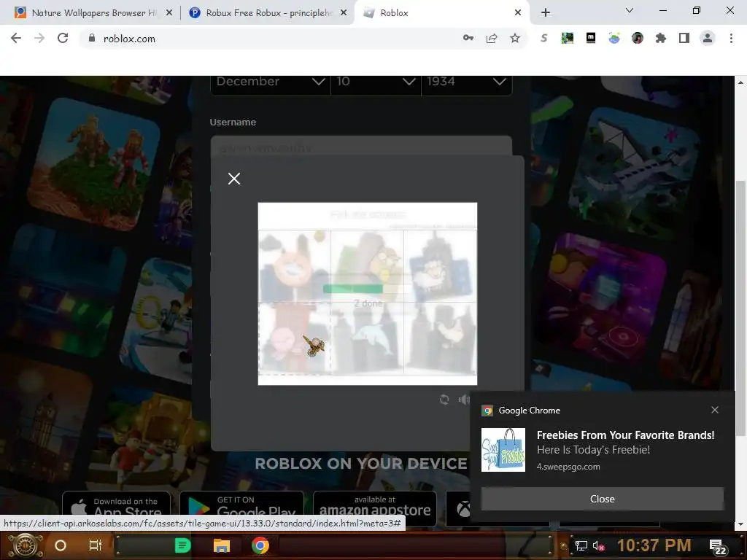Pick the bottom-left captcha tile
This screenshot has width=747, height=560.
(x=295, y=338)
